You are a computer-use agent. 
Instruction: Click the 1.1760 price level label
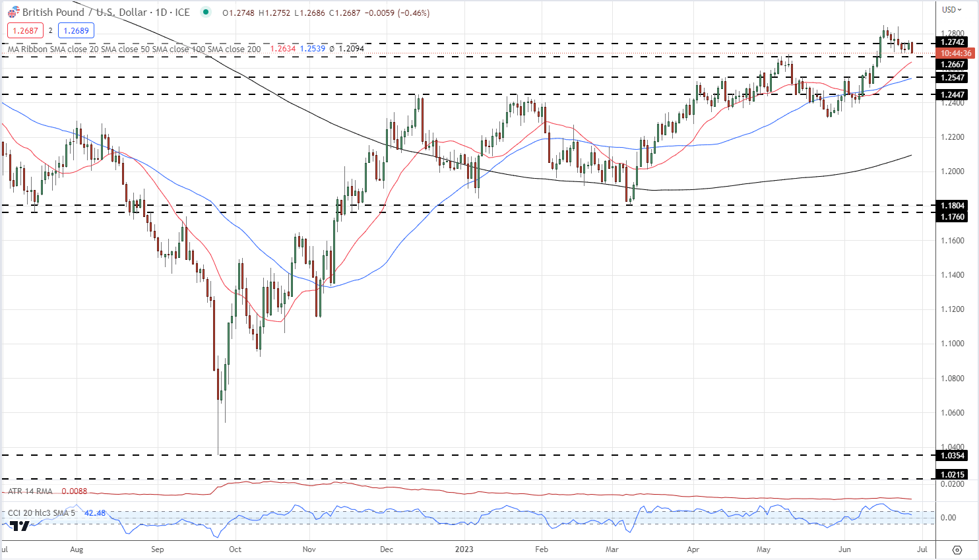click(952, 217)
